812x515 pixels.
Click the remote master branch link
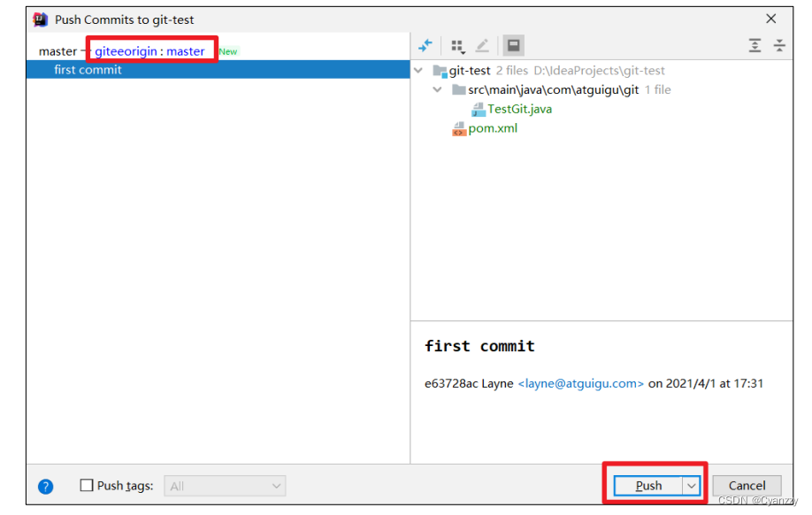coord(186,51)
